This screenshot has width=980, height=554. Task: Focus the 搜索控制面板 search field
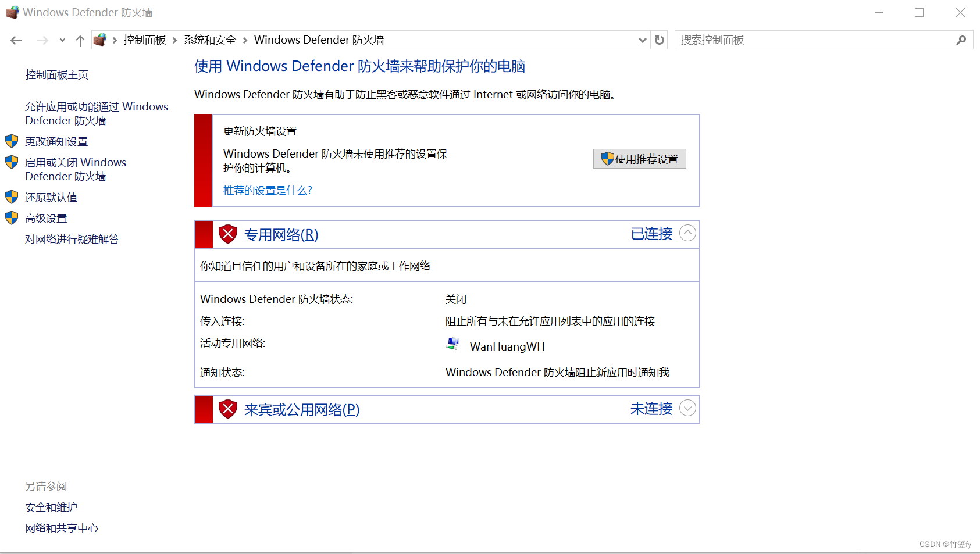pyautogui.click(x=815, y=40)
